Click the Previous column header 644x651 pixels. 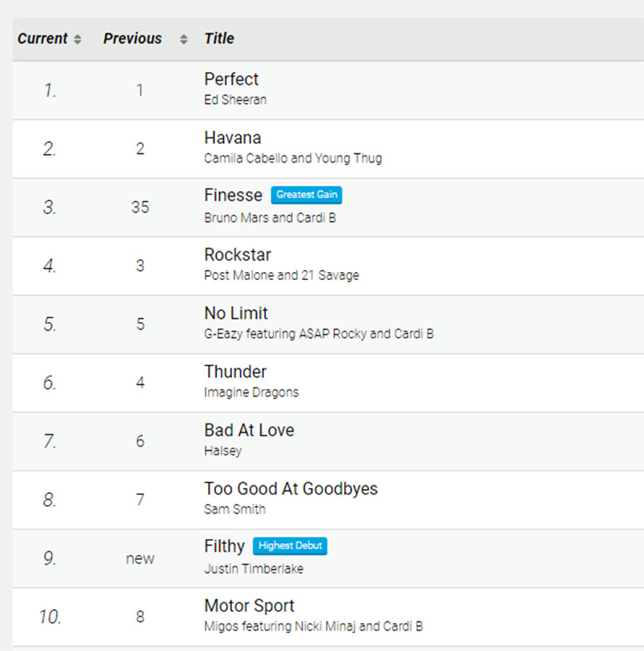pyautogui.click(x=132, y=38)
